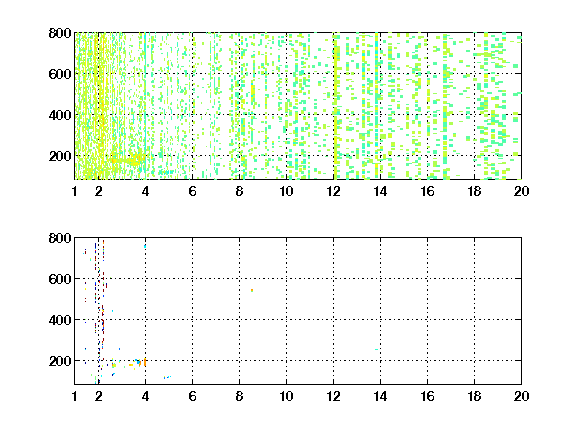The width and height of the screenshot is (576, 432).
Task: Click the 200 y-axis label on top plot
Action: (60, 156)
